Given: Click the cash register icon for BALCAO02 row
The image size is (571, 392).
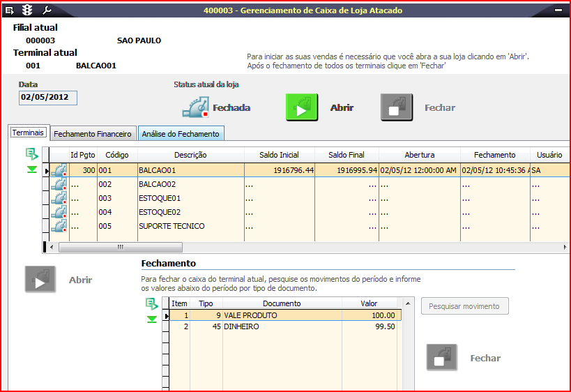Looking at the screenshot, I should (59, 184).
